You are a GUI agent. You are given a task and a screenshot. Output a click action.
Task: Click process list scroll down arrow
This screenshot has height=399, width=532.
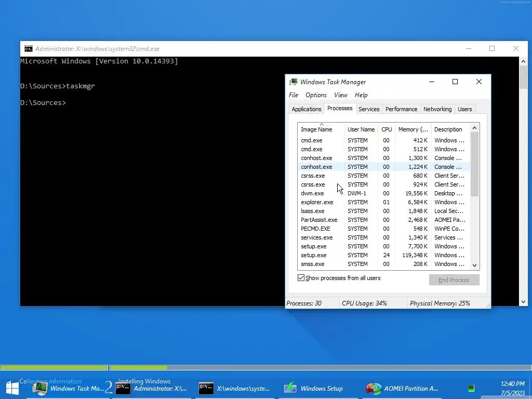point(475,265)
